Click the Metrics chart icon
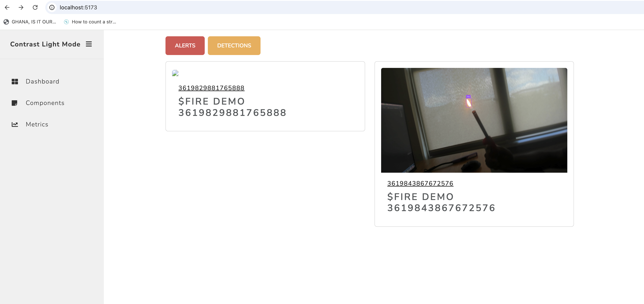 point(15,124)
